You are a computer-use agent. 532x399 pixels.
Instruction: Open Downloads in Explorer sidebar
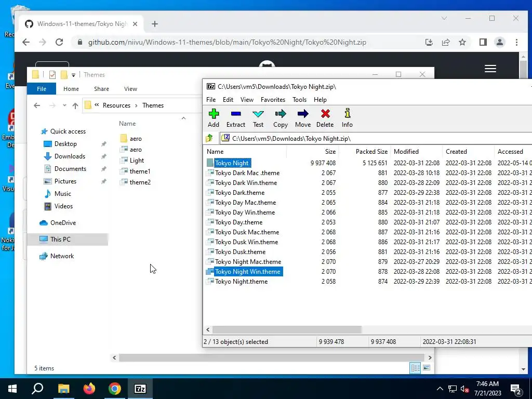click(70, 156)
